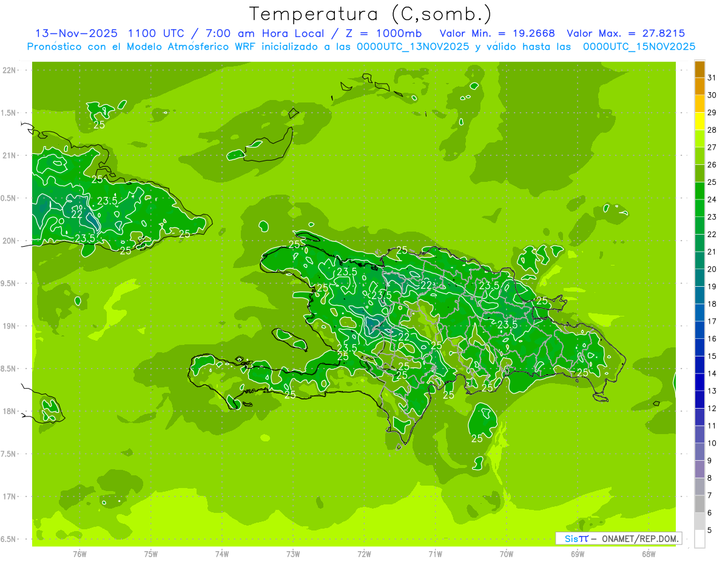Viewport: 728px width, 562px height.
Task: Pick the purple legend band between 8 and 9
Action: [699, 470]
